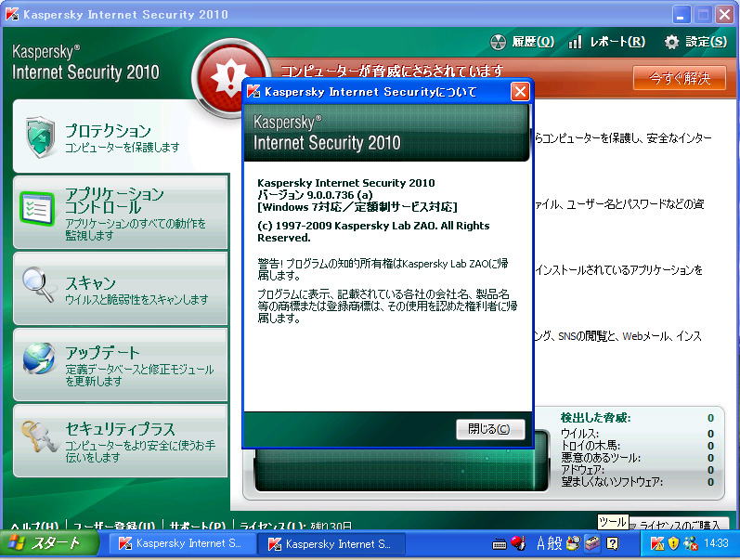Image resolution: width=740 pixels, height=560 pixels.
Task: Click the 設定 gear icon
Action: (671, 42)
